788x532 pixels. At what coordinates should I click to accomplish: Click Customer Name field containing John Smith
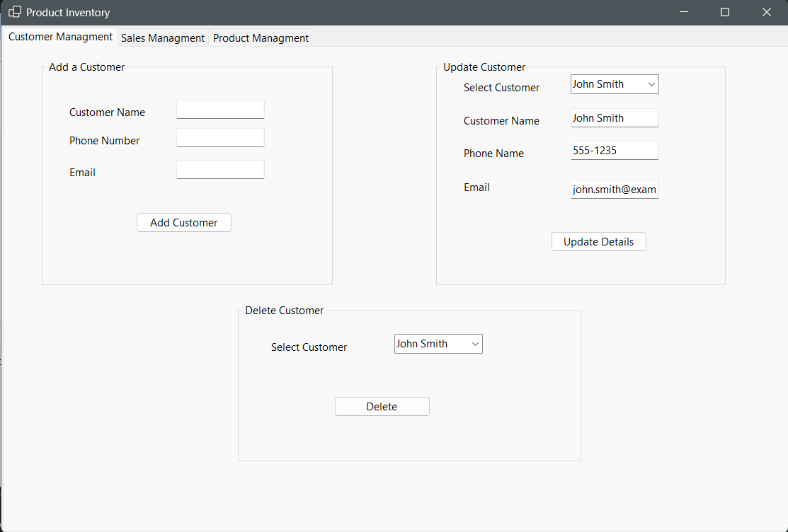click(615, 118)
